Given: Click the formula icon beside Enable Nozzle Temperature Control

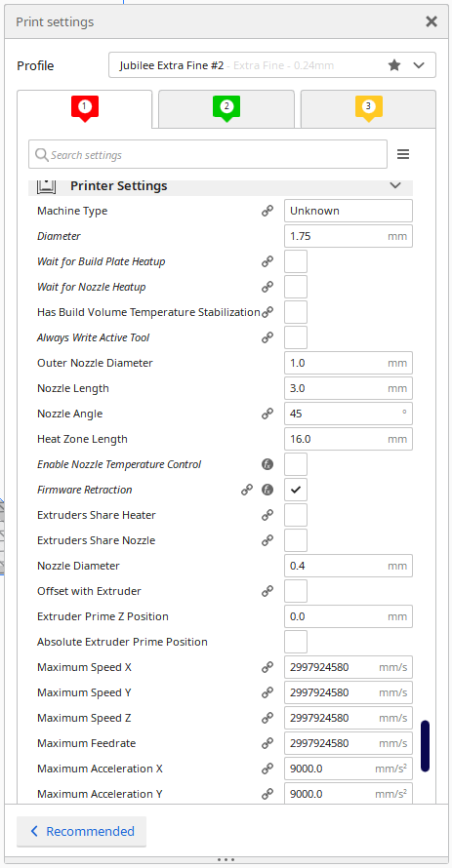Looking at the screenshot, I should point(267,464).
